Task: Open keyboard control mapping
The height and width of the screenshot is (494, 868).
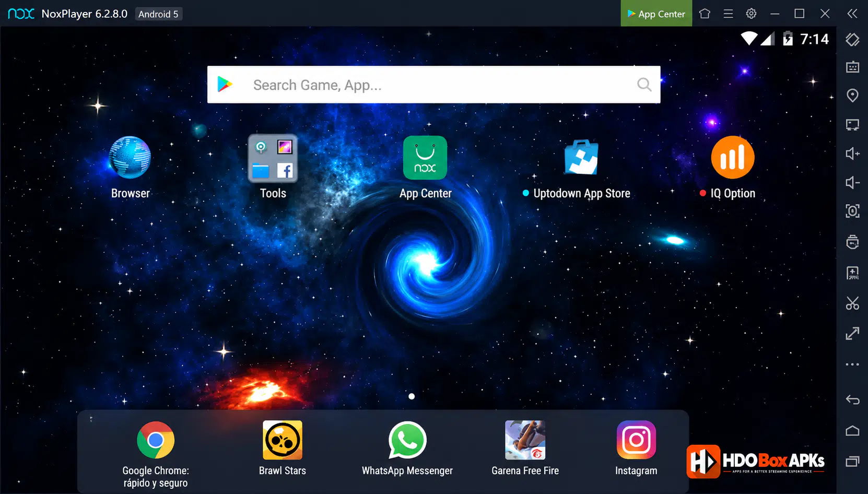Action: [x=852, y=67]
